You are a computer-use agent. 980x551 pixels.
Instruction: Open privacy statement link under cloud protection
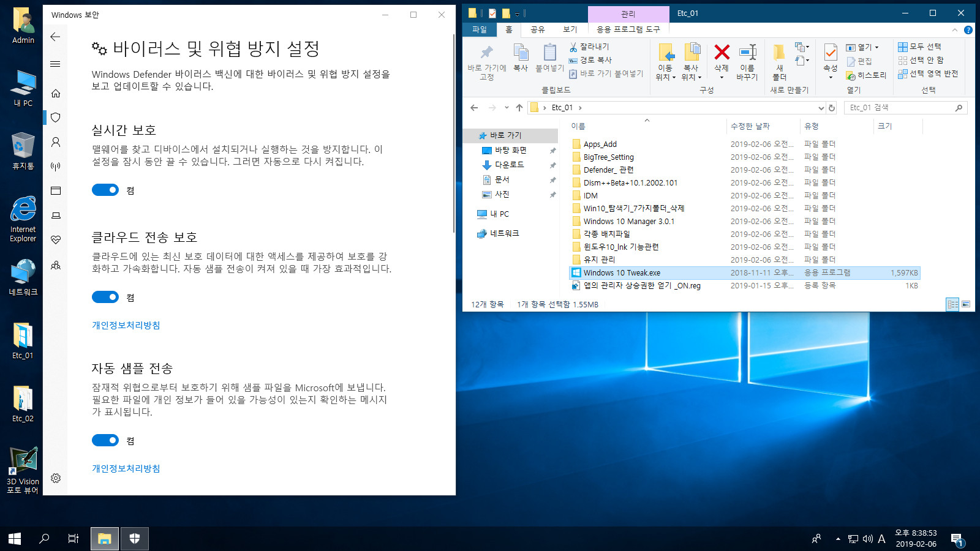pyautogui.click(x=126, y=325)
